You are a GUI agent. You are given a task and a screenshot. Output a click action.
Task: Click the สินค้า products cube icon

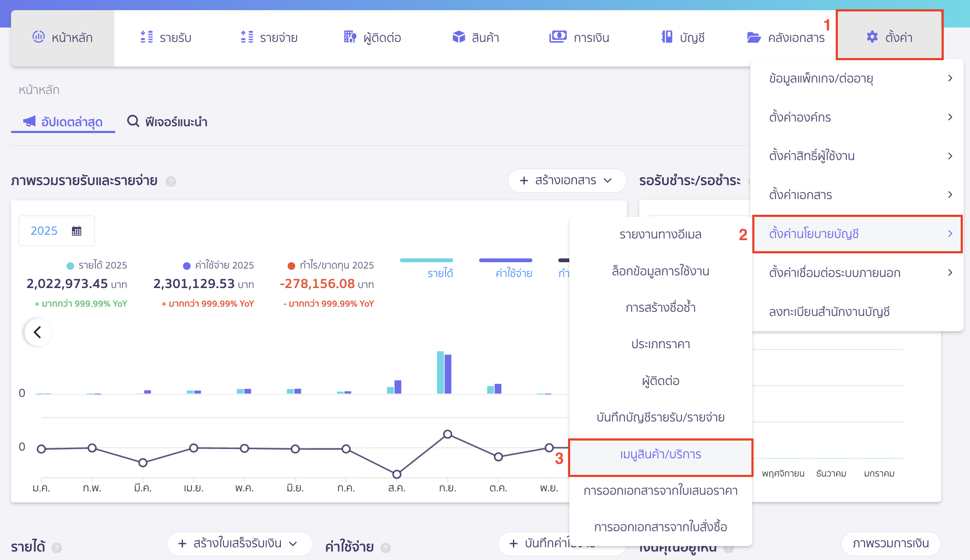click(x=459, y=37)
